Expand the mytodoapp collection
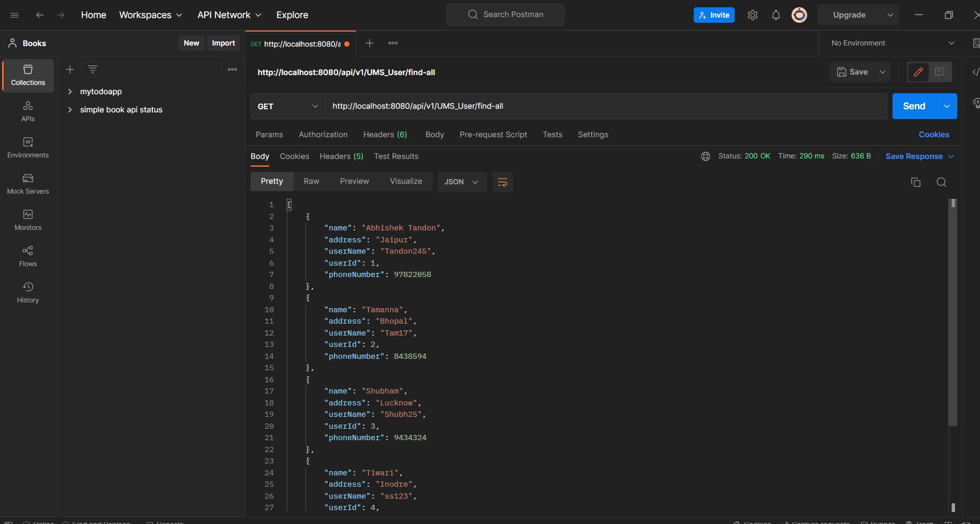Image resolution: width=980 pixels, height=524 pixels. (x=70, y=92)
